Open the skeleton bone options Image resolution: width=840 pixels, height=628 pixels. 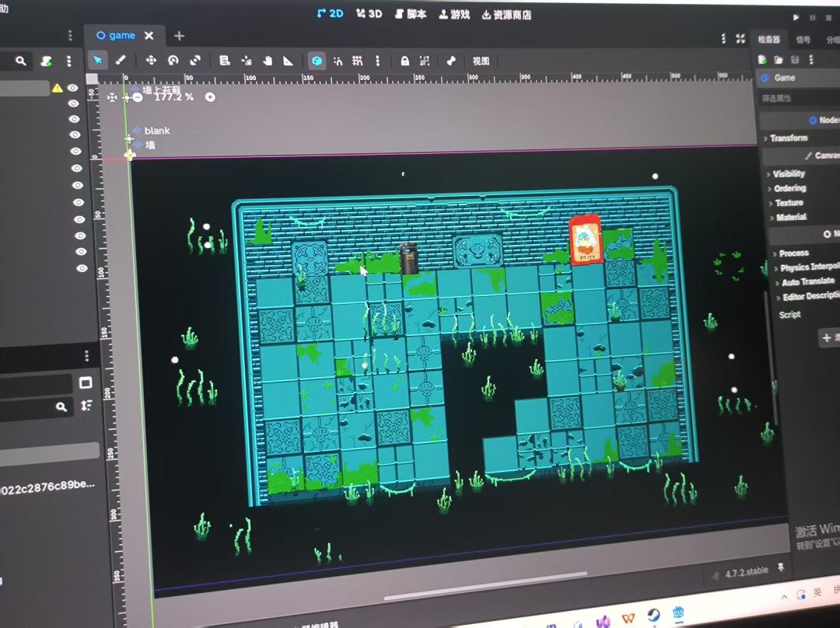451,61
